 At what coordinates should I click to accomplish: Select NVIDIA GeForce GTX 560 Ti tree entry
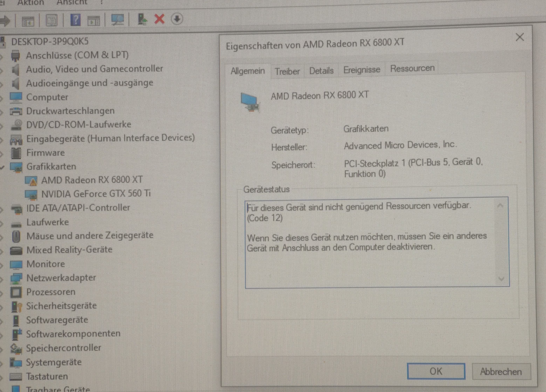point(96,194)
